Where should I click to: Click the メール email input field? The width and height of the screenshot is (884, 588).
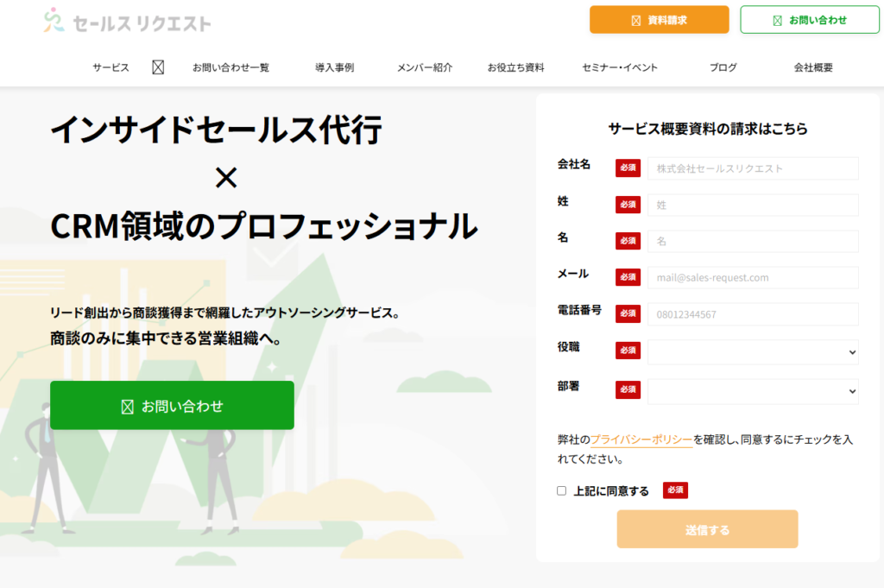[752, 277]
